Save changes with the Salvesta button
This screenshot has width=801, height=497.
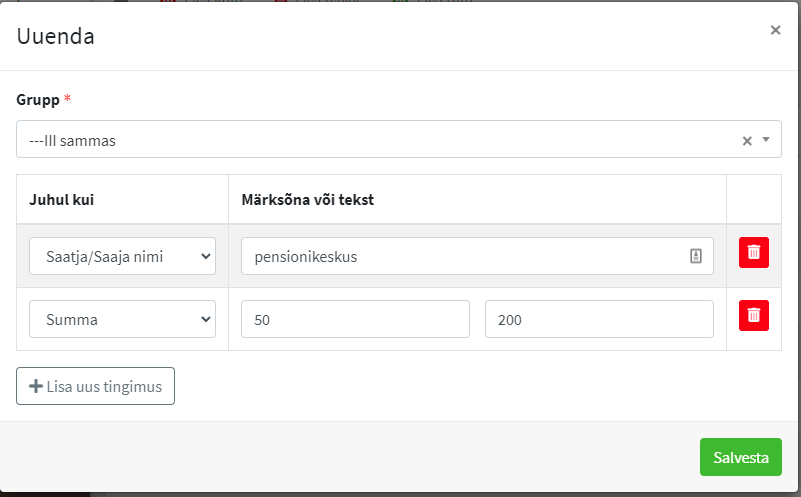pos(740,457)
